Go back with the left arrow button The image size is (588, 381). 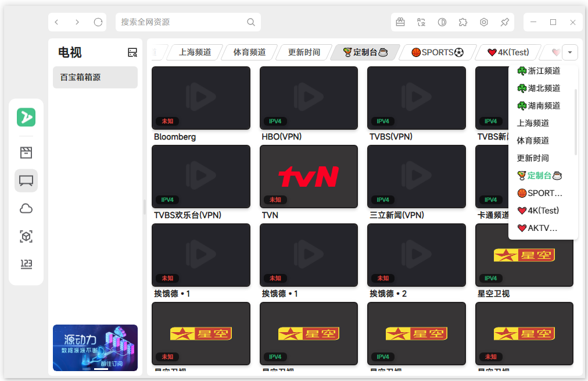click(56, 22)
